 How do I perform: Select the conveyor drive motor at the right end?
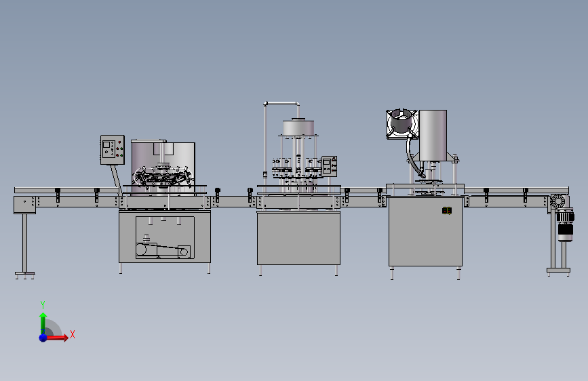click(x=565, y=225)
